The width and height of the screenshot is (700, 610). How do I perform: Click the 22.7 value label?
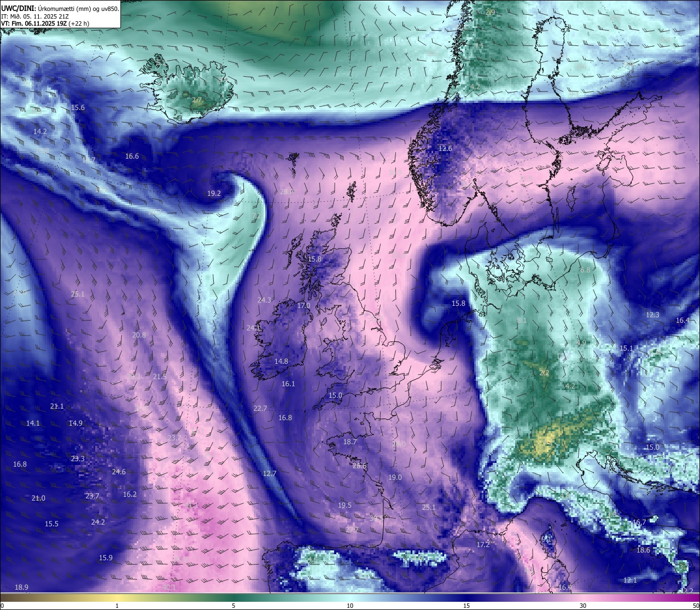pos(260,409)
